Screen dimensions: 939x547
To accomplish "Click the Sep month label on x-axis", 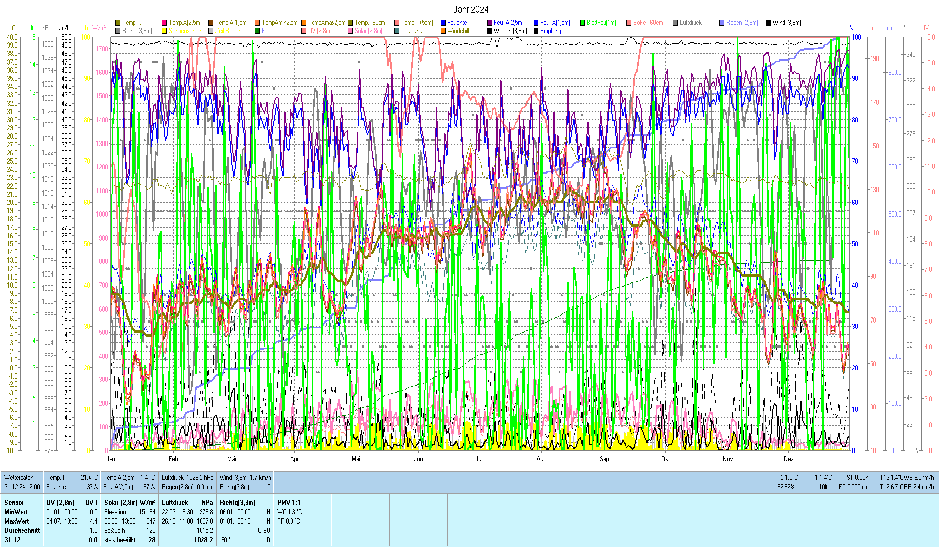I will 605,459.
